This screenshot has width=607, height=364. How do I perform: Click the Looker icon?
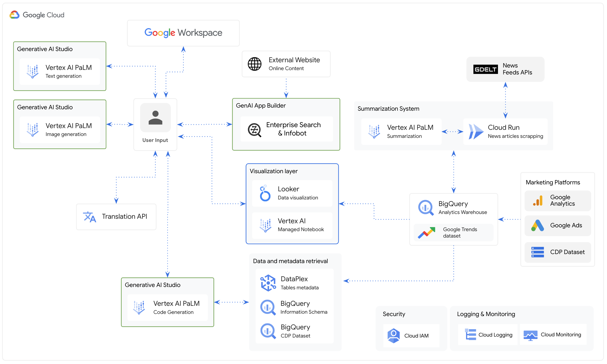pos(265,193)
